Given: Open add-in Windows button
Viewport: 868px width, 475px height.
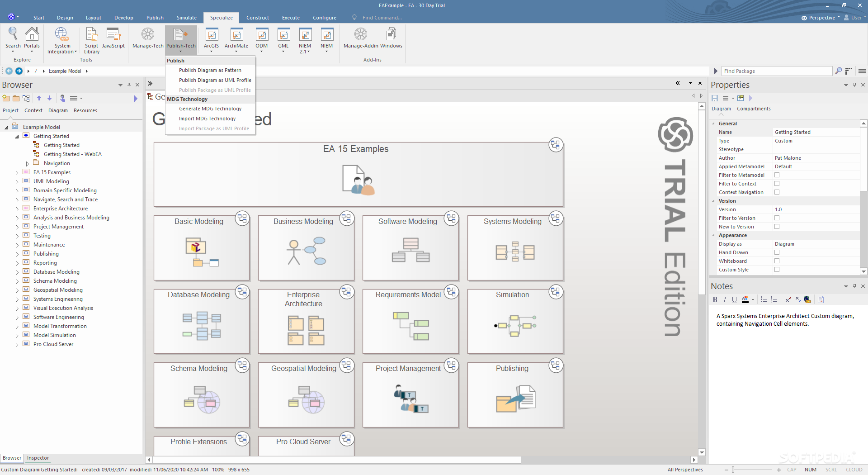Looking at the screenshot, I should (391, 38).
